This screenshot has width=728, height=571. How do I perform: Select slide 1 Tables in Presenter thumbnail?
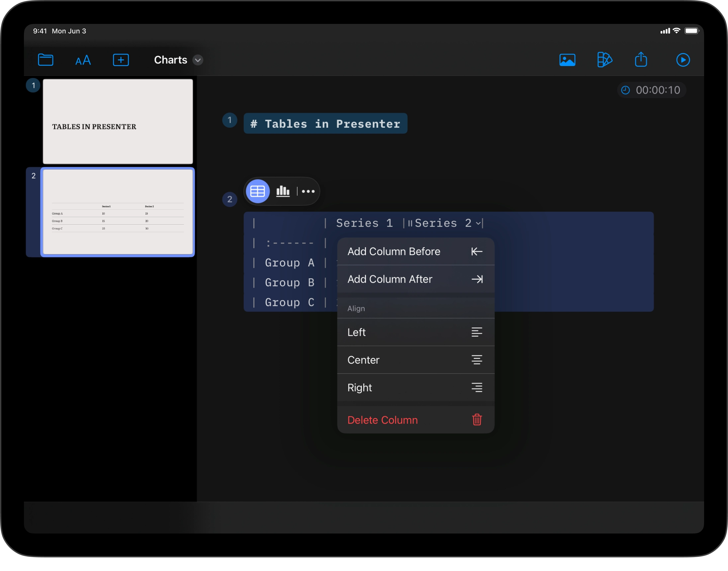[118, 121]
